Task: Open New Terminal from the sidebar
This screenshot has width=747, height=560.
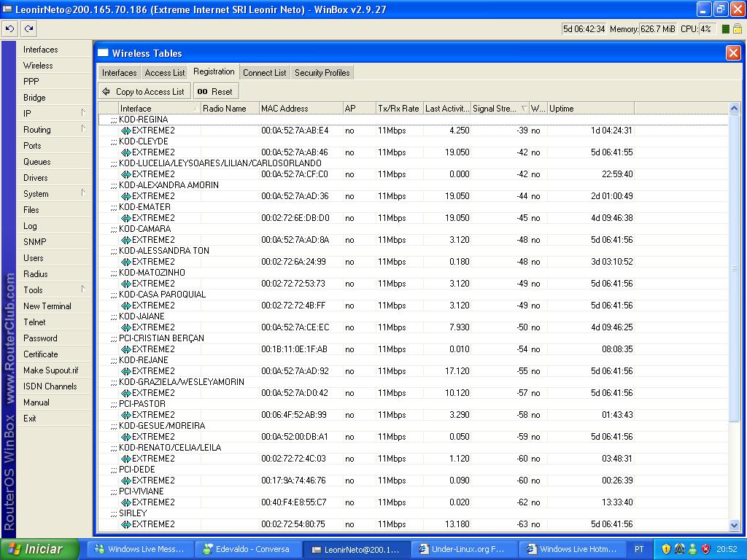Action: point(47,306)
